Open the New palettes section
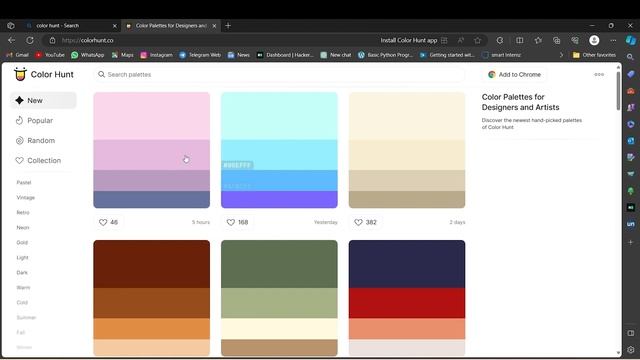This screenshot has height=360, width=640. (43, 100)
